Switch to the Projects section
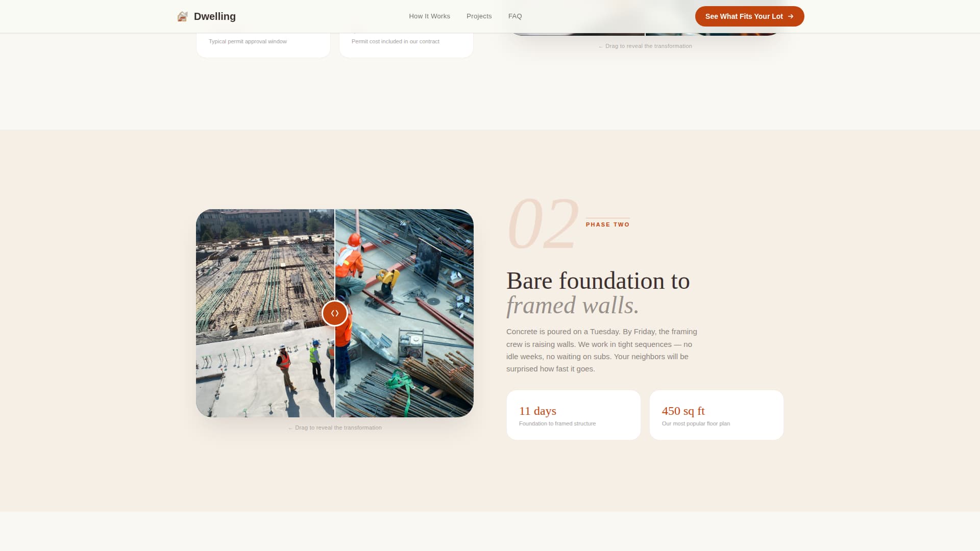The width and height of the screenshot is (980, 551). 479,16
